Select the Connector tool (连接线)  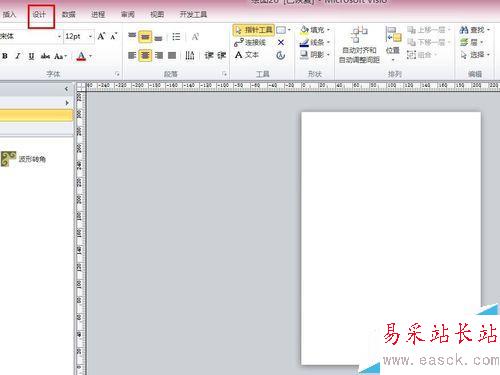point(250,42)
